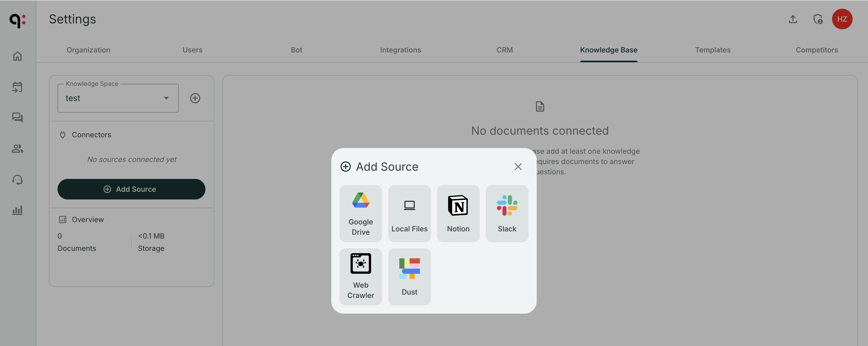The image size is (868, 346).
Task: Select the contacts icon in the sidebar
Action: 17,148
